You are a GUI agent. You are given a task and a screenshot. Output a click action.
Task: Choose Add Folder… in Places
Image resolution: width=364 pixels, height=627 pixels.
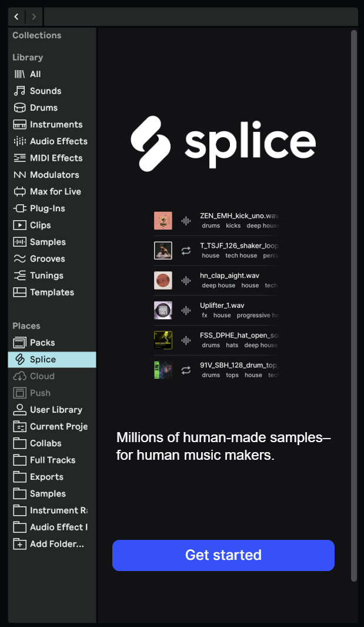(x=56, y=544)
